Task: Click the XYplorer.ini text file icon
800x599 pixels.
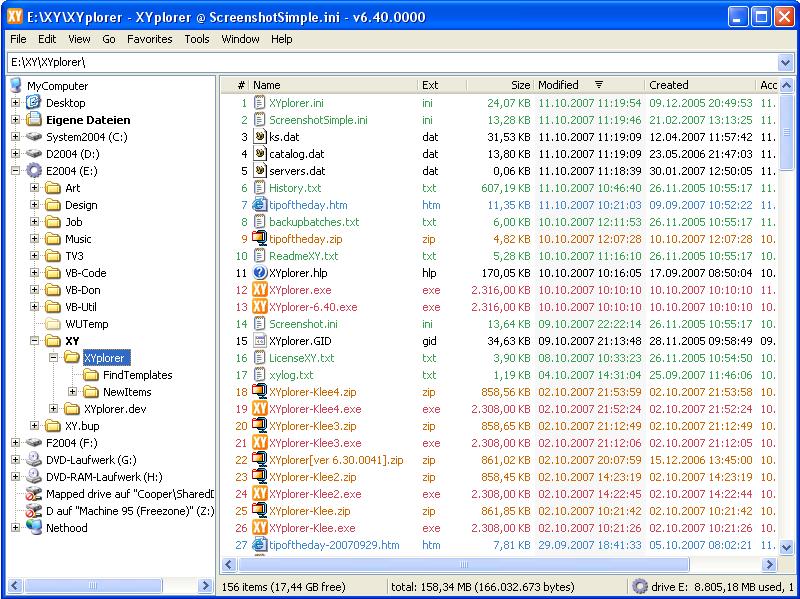Action: pyautogui.click(x=260, y=103)
